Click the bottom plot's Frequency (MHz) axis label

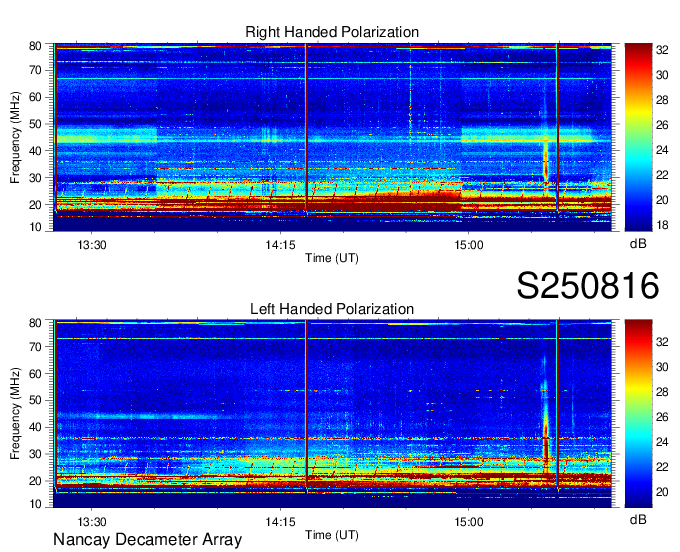click(15, 414)
